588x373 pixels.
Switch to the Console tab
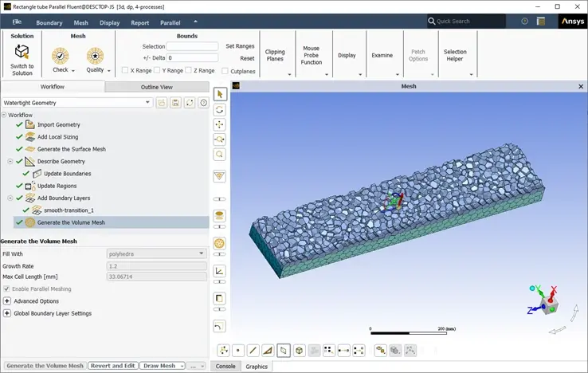(x=225, y=367)
